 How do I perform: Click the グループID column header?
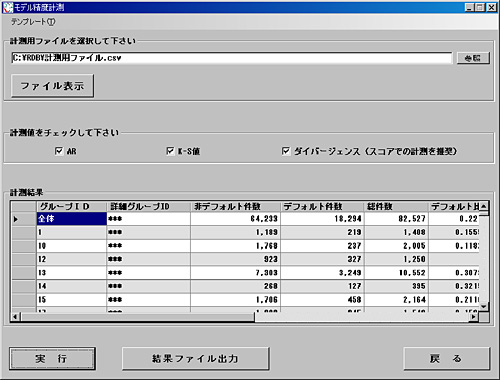click(x=71, y=206)
